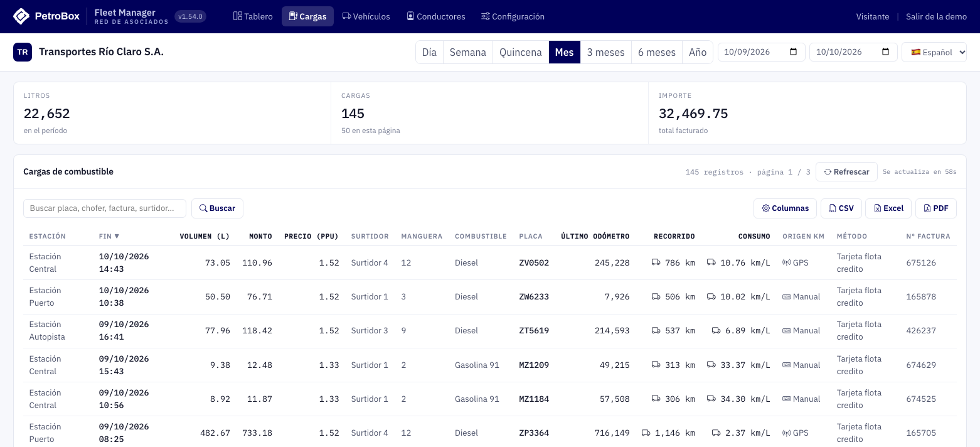Set period range to Año

coord(698,52)
